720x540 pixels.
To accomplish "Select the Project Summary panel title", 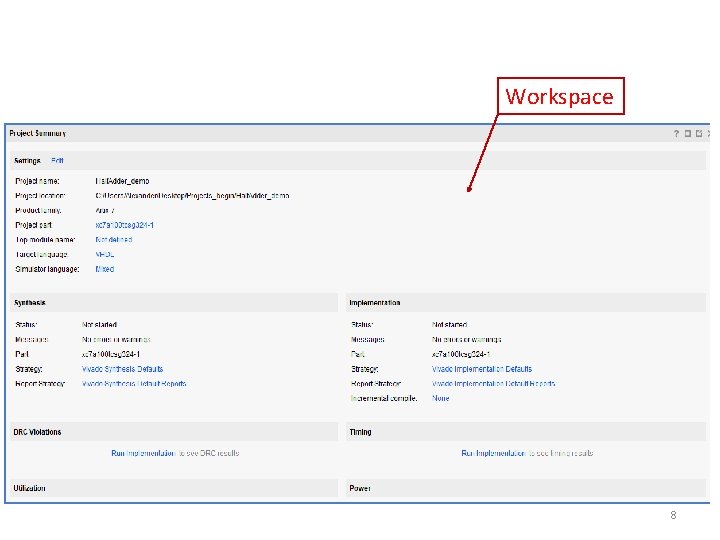I will pos(38,134).
